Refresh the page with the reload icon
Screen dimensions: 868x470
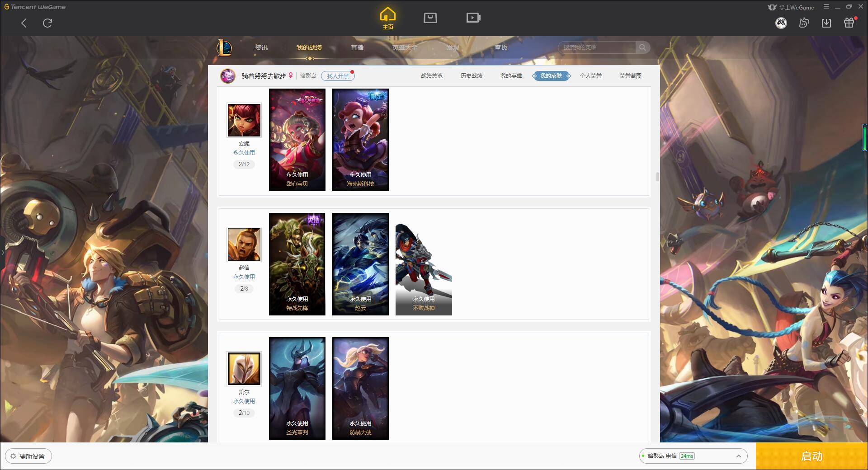pyautogui.click(x=47, y=23)
